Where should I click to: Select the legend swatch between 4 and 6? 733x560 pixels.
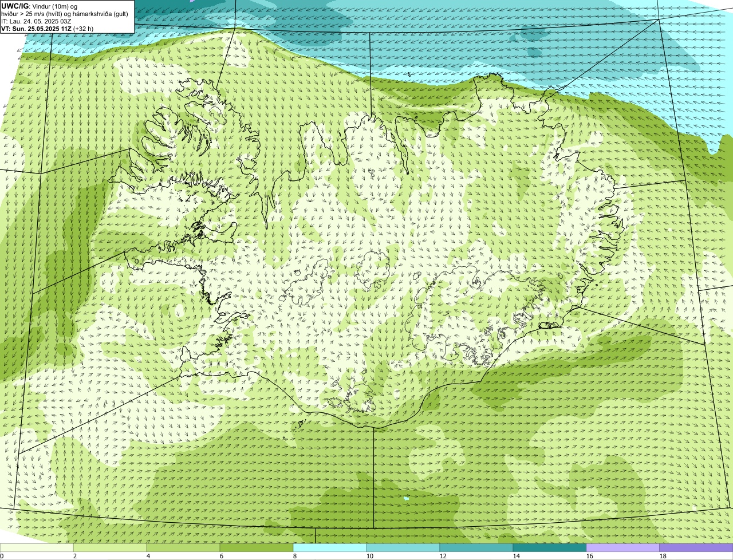click(183, 548)
